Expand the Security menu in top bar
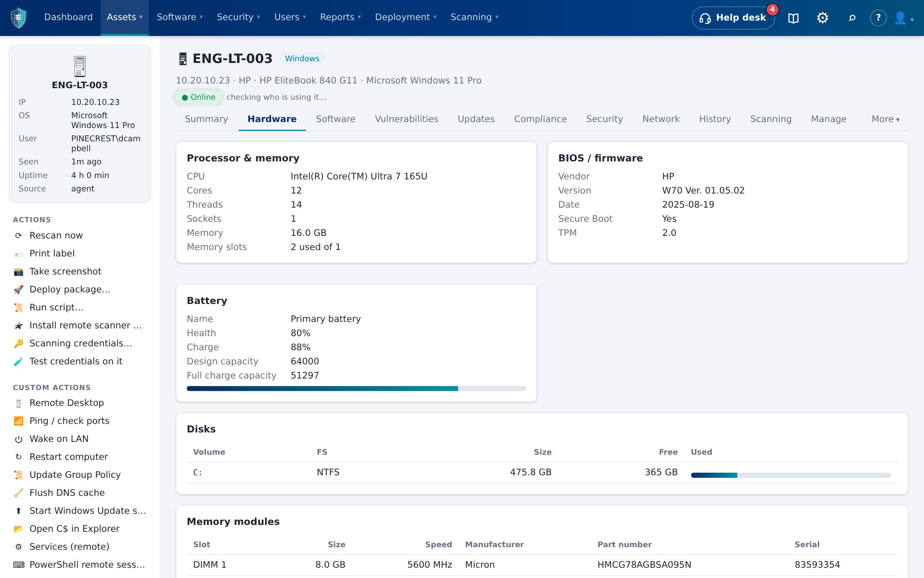The image size is (924, 578). pos(238,17)
